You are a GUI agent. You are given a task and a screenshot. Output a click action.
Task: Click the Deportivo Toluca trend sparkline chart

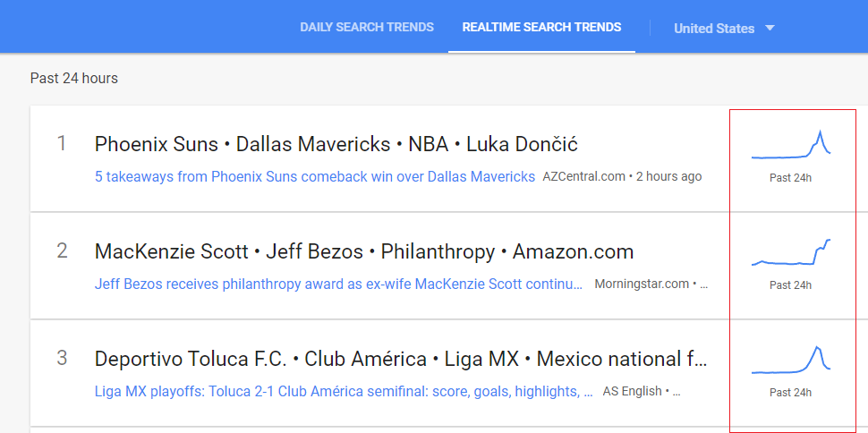pyautogui.click(x=791, y=360)
